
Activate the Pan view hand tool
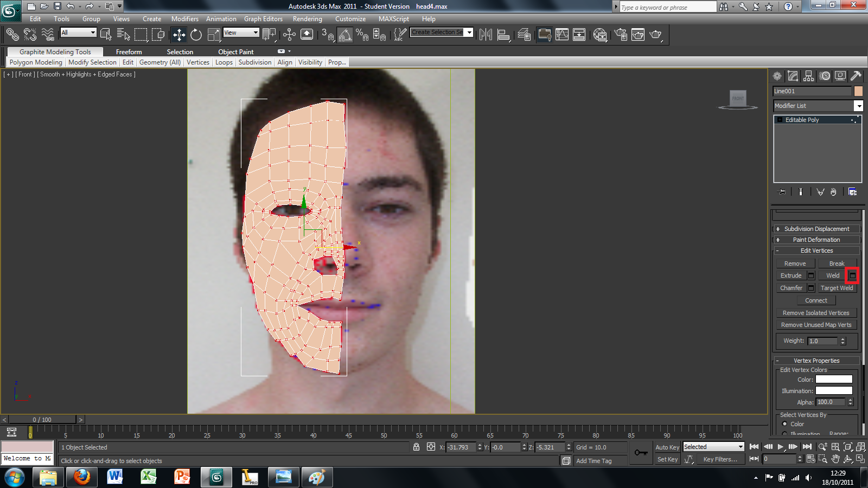point(836,459)
